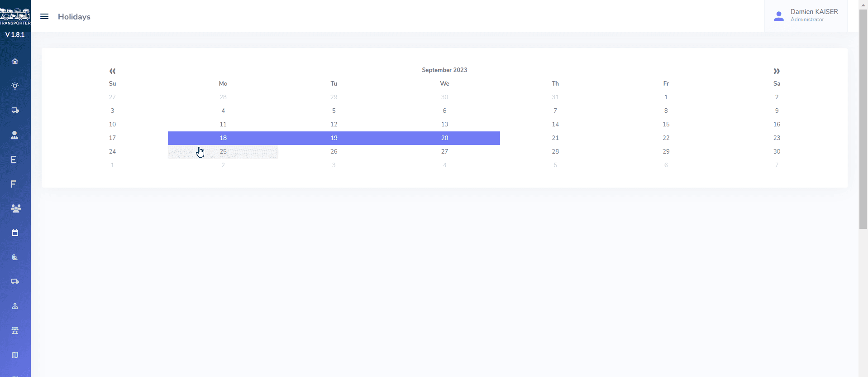
Task: Click the vertical page scrollbar
Action: click(x=863, y=118)
